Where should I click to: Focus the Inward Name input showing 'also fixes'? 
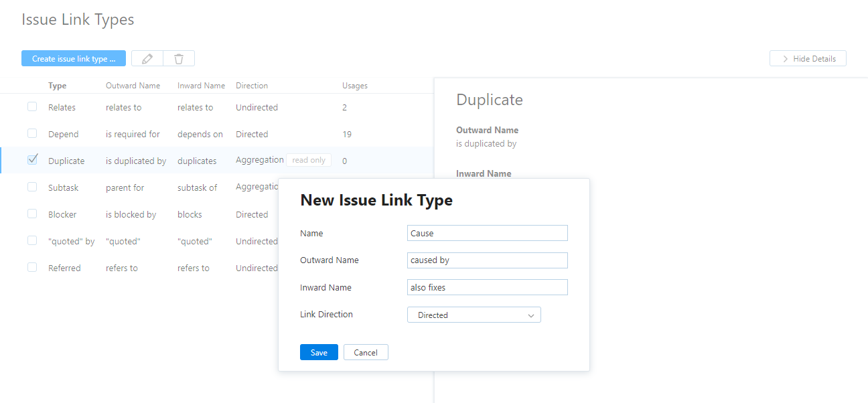[x=487, y=287]
